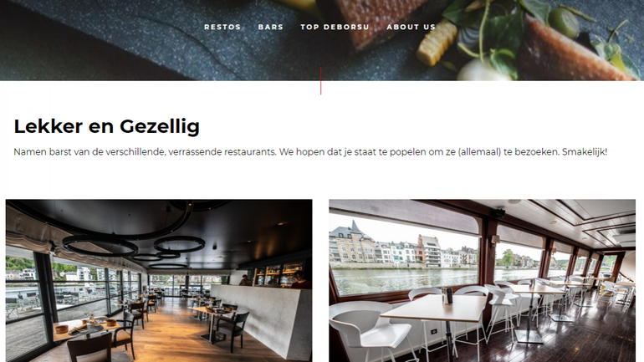Open the RESTOS navigation menu item
Viewport: 644px width, 362px height.
(222, 27)
